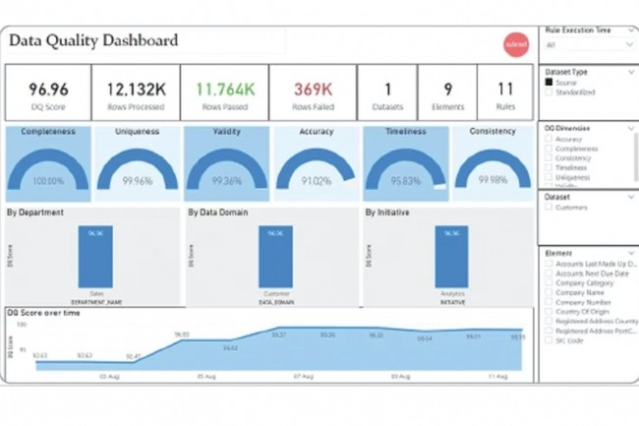Click the 369K Rows Failed card

(313, 93)
